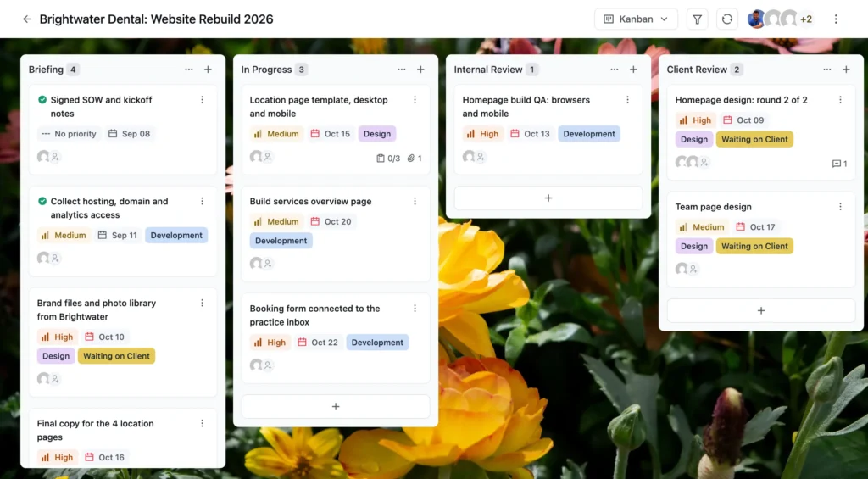
Task: Add a card via In Progress header plus
Action: click(420, 70)
